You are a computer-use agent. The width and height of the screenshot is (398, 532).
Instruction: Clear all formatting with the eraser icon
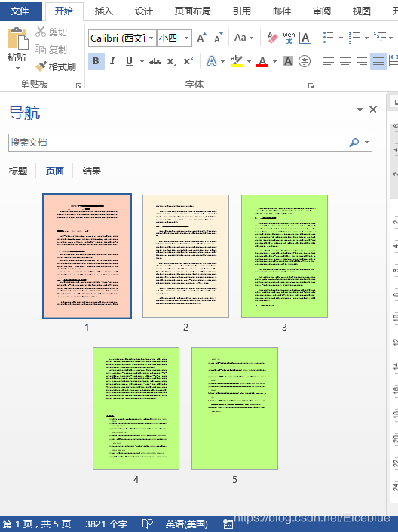272,38
